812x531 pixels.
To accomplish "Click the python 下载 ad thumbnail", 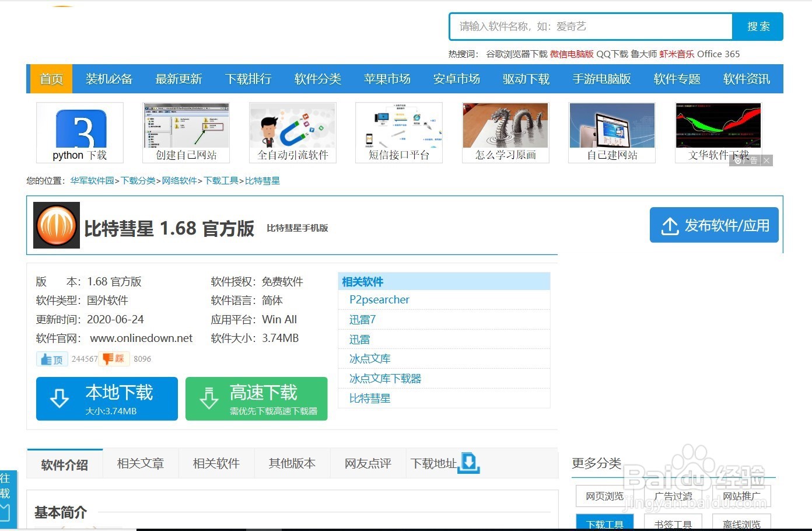I will [80, 132].
